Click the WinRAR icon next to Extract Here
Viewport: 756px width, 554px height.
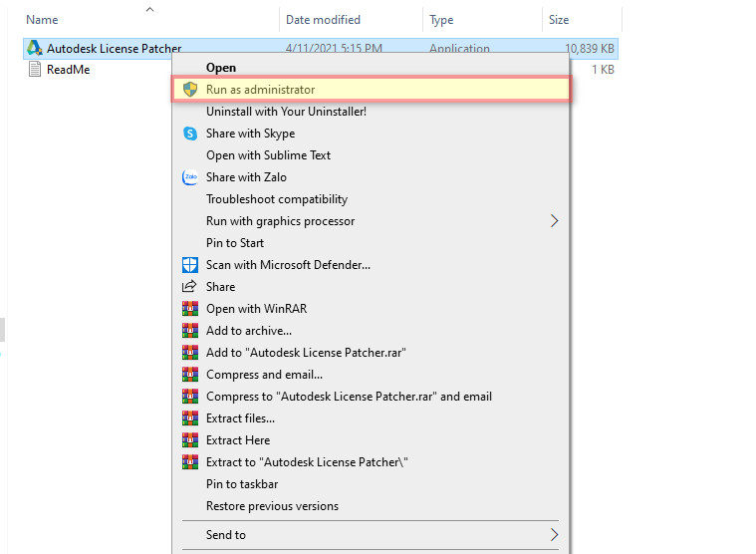coord(190,440)
